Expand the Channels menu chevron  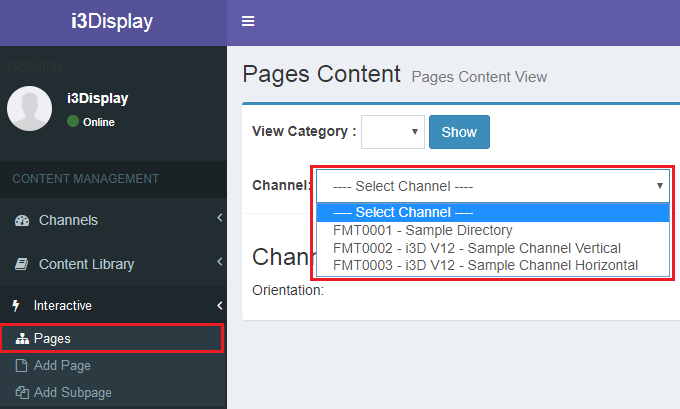click(219, 218)
